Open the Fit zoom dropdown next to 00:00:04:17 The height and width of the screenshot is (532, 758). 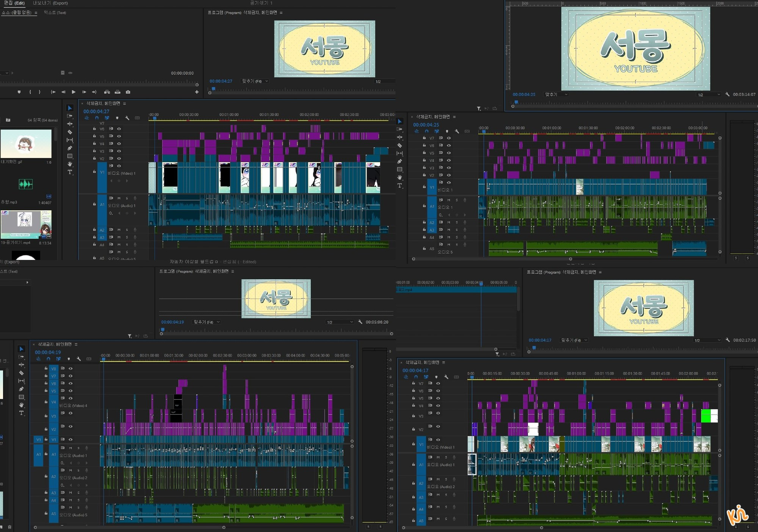click(574, 340)
